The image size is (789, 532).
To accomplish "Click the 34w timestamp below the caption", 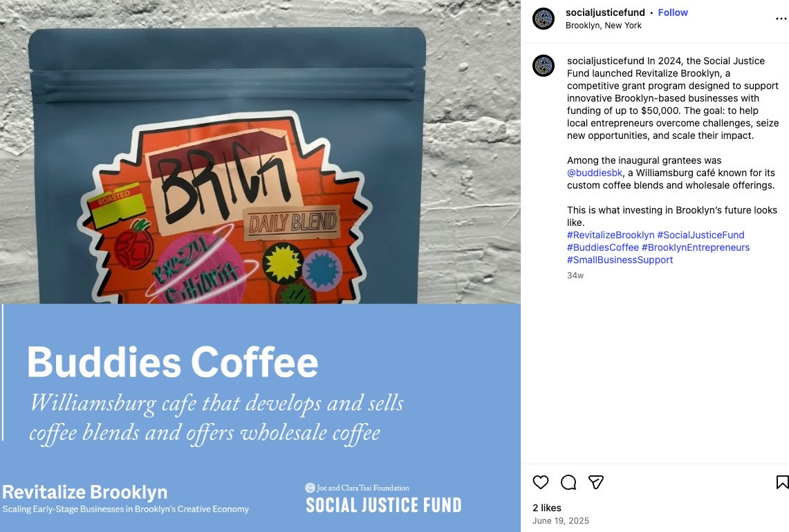I will 575,276.
